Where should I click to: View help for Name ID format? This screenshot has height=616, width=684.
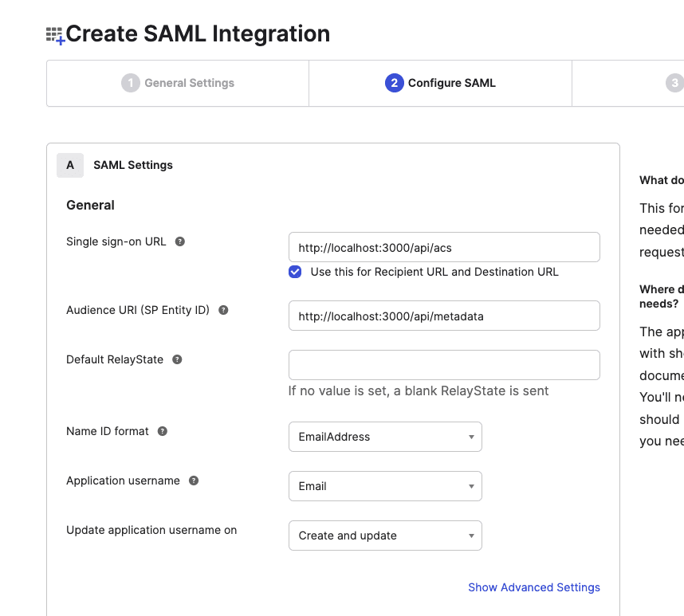pyautogui.click(x=162, y=430)
